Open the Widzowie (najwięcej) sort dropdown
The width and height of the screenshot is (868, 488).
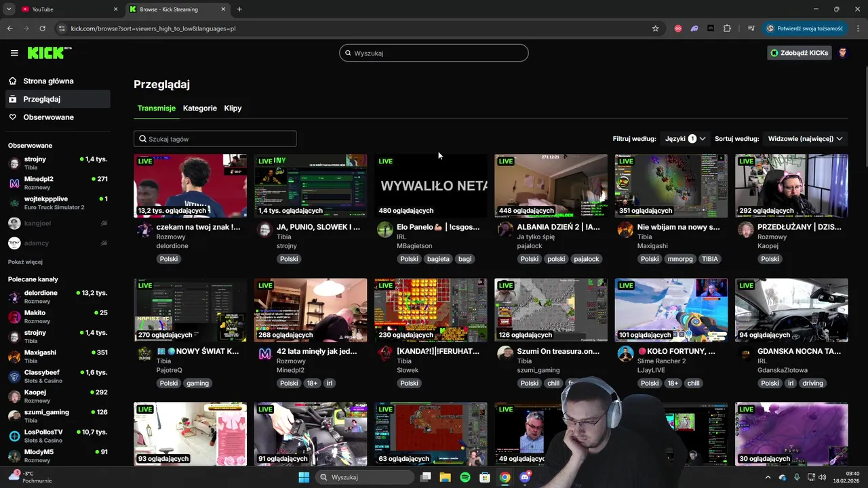806,138
